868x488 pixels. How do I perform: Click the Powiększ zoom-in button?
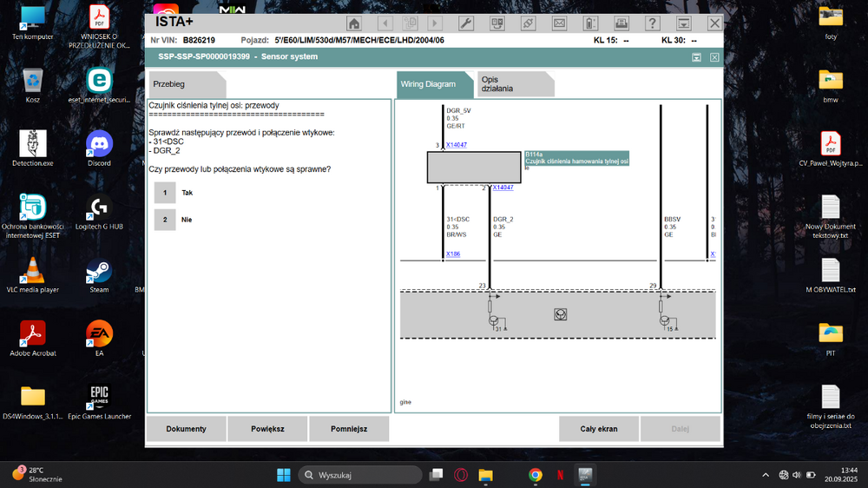[x=267, y=429]
